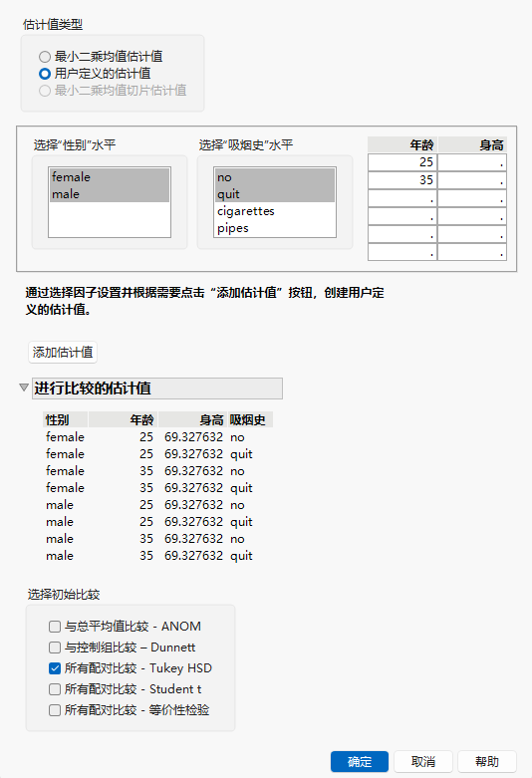Image resolution: width=532 pixels, height=778 pixels.
Task: Select male in 性别 level list
Action: click(x=110, y=194)
